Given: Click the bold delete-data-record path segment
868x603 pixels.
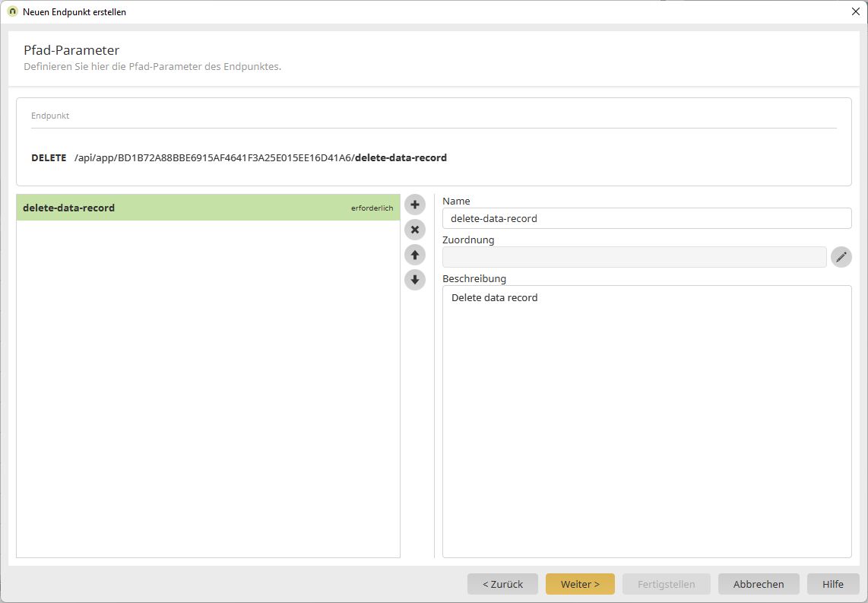Looking at the screenshot, I should (x=401, y=158).
